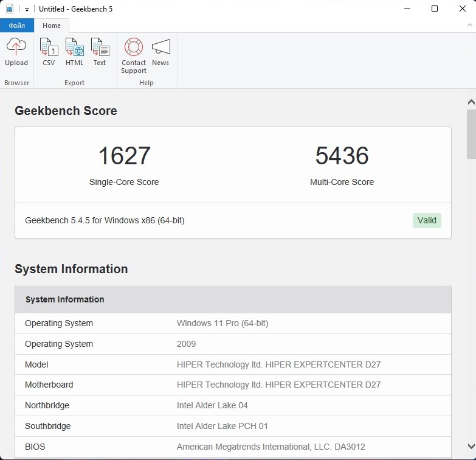
Task: Open the Файл menu tab
Action: [17, 26]
